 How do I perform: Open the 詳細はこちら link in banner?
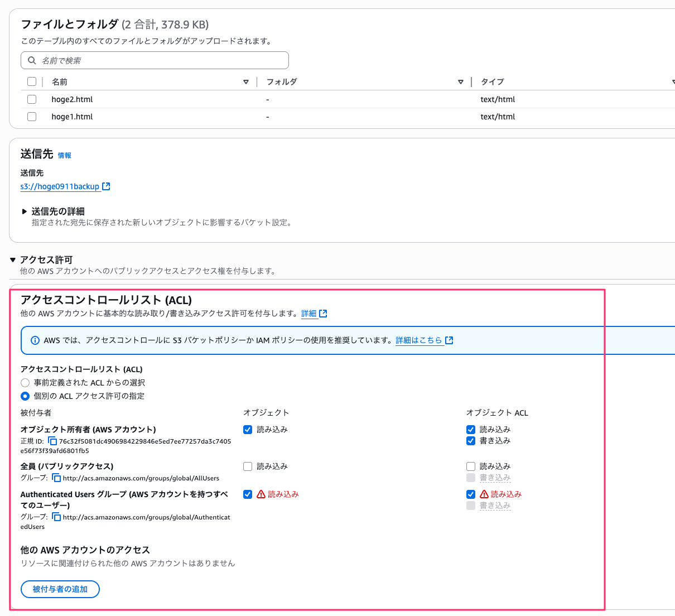pos(419,340)
